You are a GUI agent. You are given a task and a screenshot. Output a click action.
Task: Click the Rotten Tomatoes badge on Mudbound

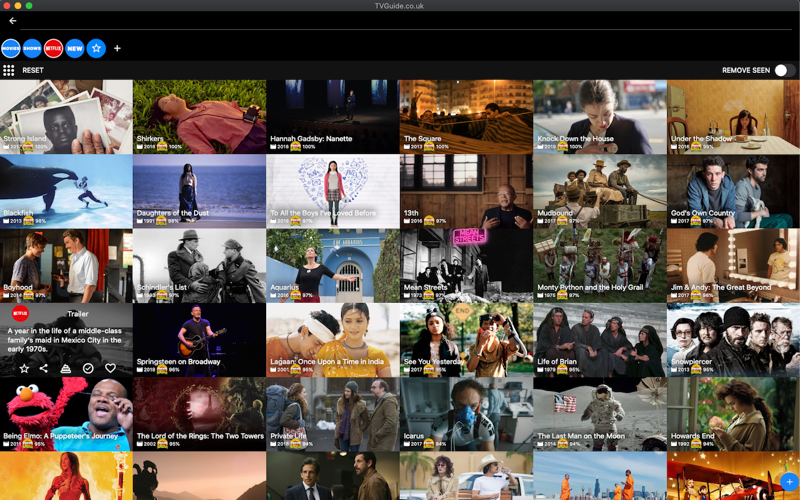pos(562,220)
